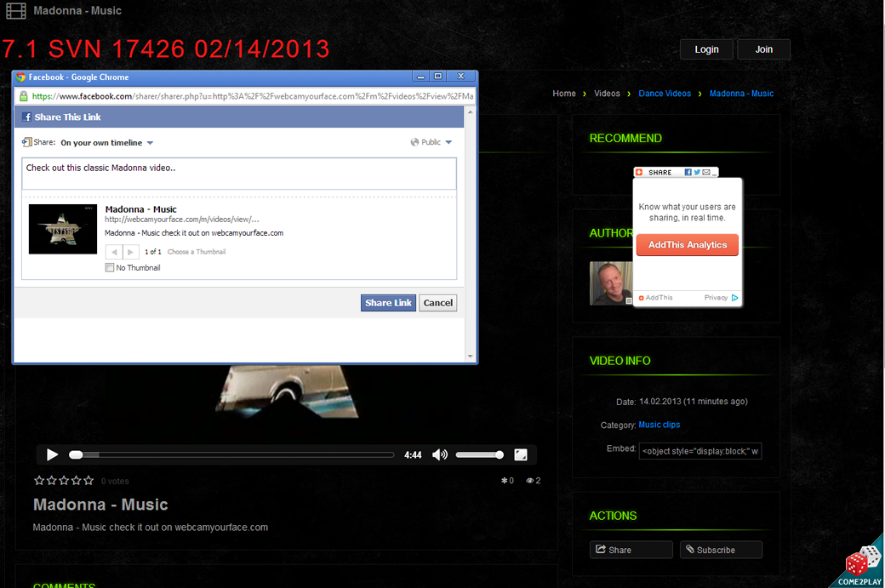The image size is (885, 588).
Task: Adjust the video volume slider
Action: (479, 455)
